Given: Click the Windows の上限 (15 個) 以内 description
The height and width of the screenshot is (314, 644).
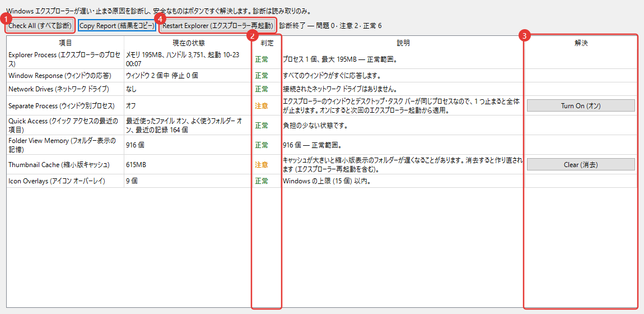Looking at the screenshot, I should [x=327, y=181].
